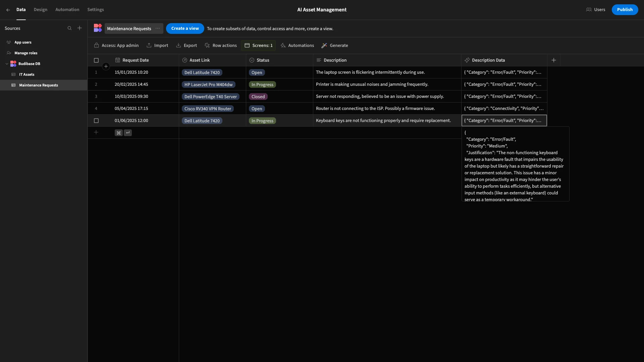Click the App users icon in sidebar
This screenshot has height=362, width=644.
click(x=9, y=42)
